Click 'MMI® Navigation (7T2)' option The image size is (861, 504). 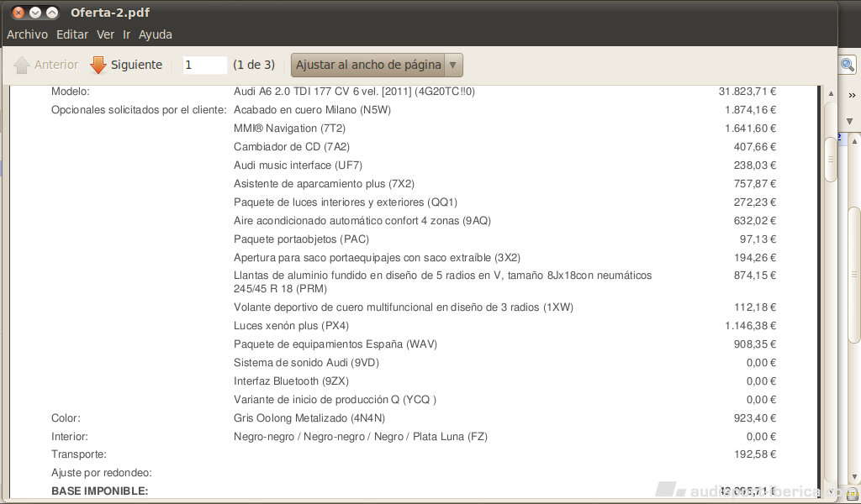289,129
